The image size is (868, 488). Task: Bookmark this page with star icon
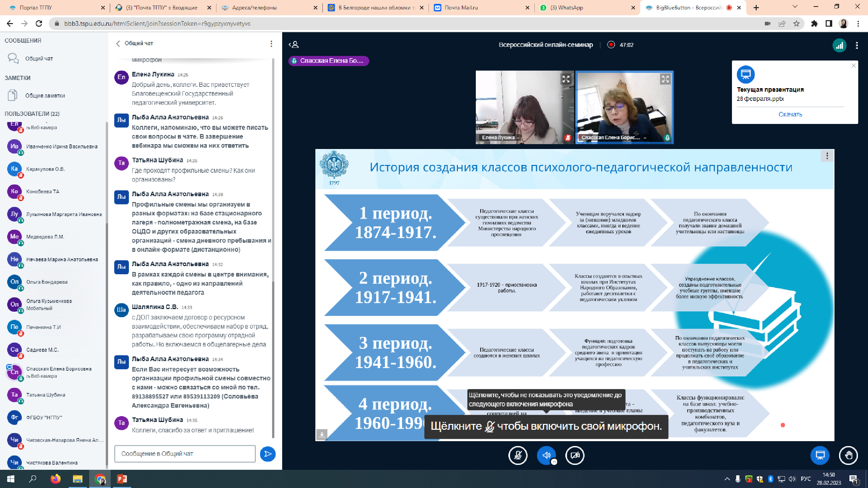(x=796, y=23)
